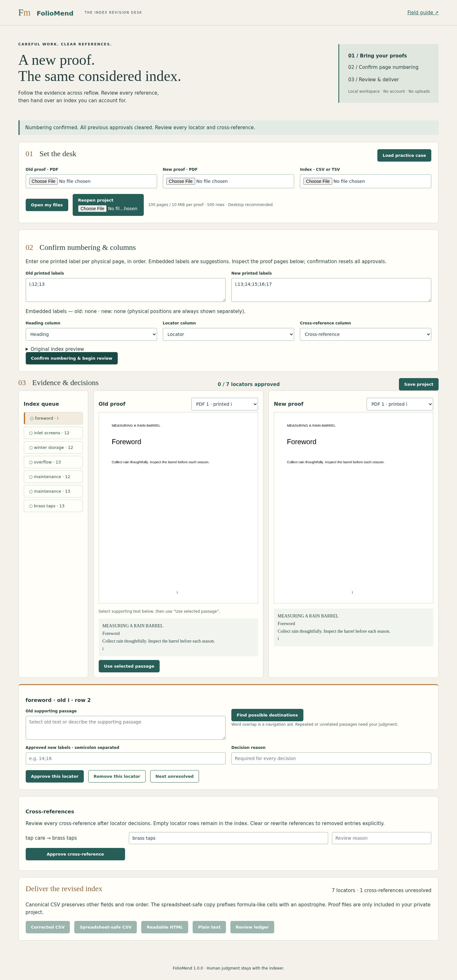Screen dimensions: 457x980
Task: Click Approved new labels field
Action: (125, 758)
